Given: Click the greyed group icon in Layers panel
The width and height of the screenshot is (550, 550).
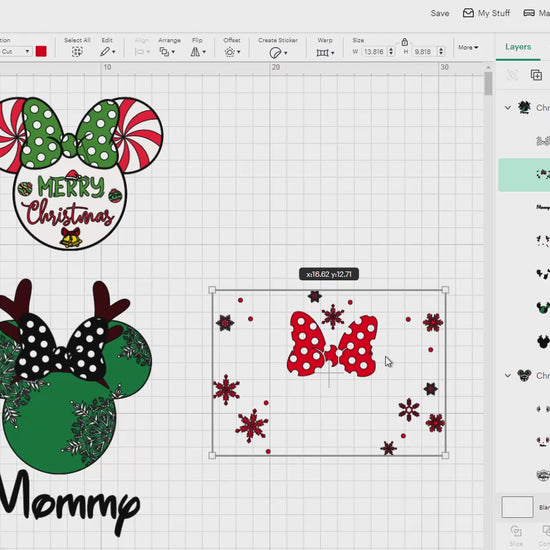Looking at the screenshot, I should 512,75.
